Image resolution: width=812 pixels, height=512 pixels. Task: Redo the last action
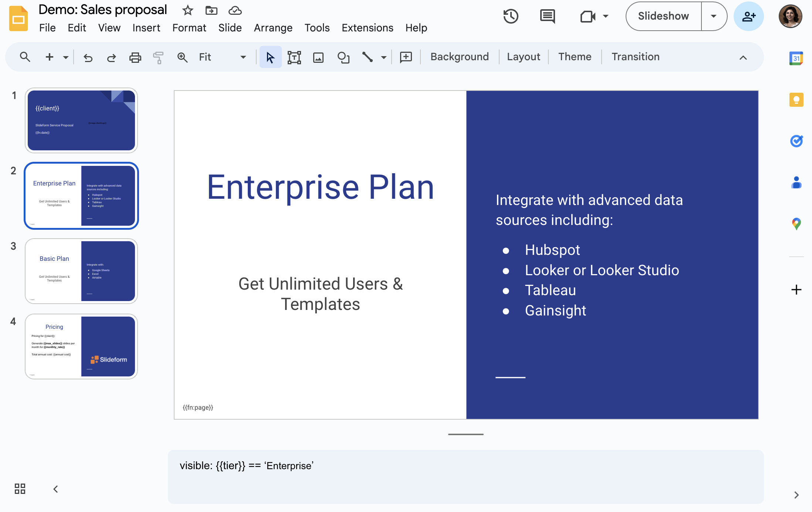(x=111, y=57)
